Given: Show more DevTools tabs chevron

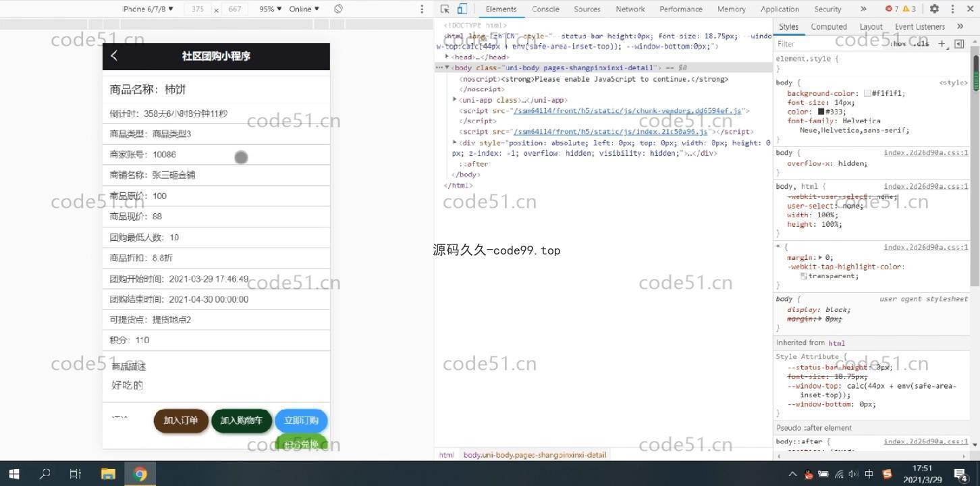Looking at the screenshot, I should pos(863,9).
